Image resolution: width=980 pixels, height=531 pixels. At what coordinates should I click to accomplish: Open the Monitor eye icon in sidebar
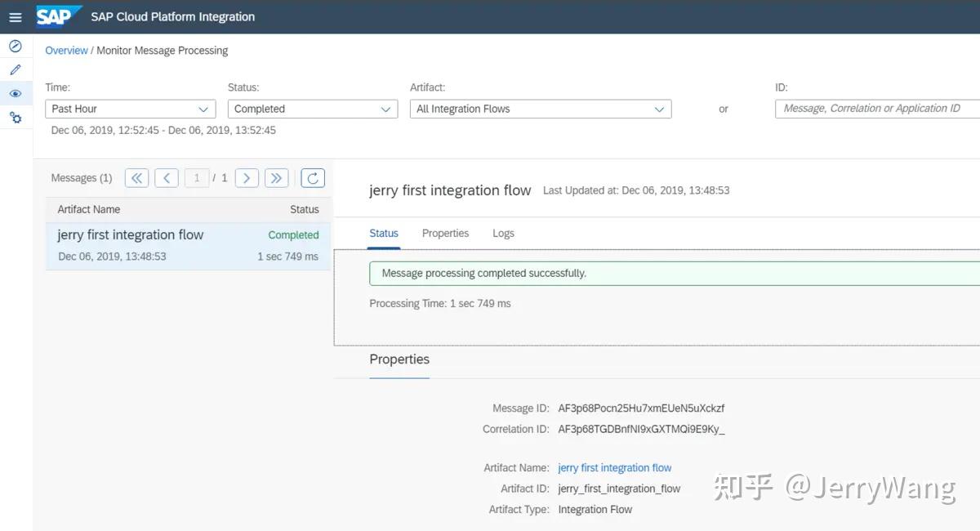[x=15, y=93]
